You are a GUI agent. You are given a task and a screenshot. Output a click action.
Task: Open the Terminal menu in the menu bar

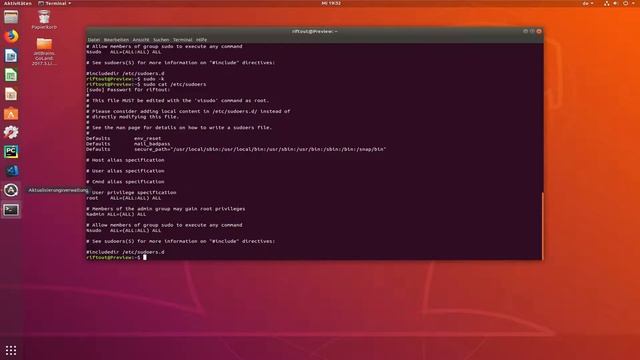coord(182,40)
